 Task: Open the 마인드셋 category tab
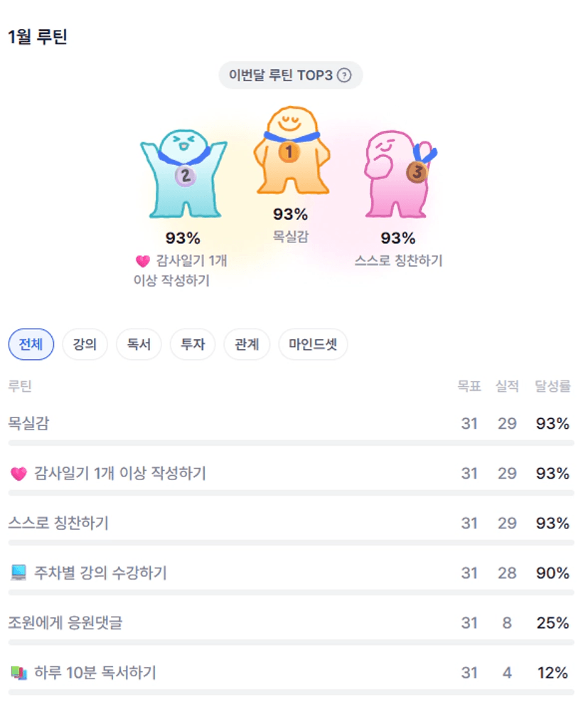click(313, 345)
